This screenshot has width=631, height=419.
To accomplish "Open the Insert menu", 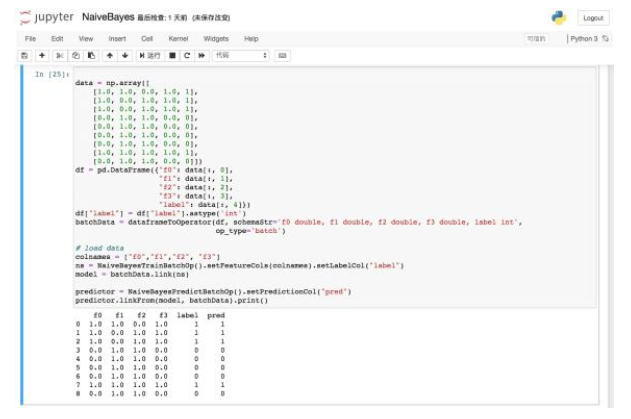I will pyautogui.click(x=117, y=39).
